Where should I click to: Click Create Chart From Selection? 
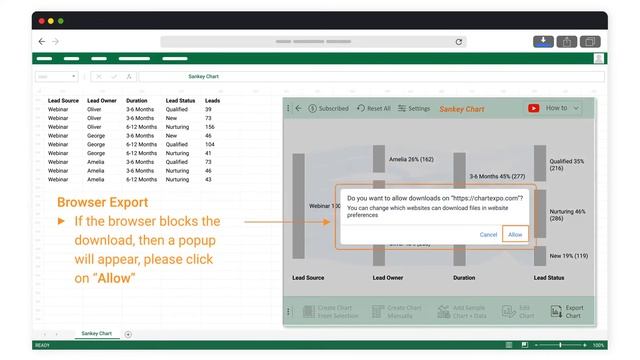point(330,311)
